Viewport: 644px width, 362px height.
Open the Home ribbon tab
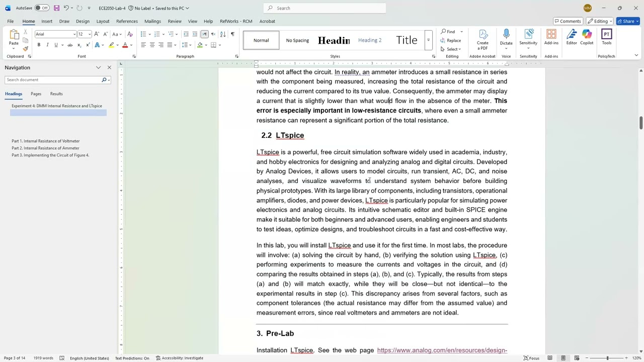tap(28, 21)
